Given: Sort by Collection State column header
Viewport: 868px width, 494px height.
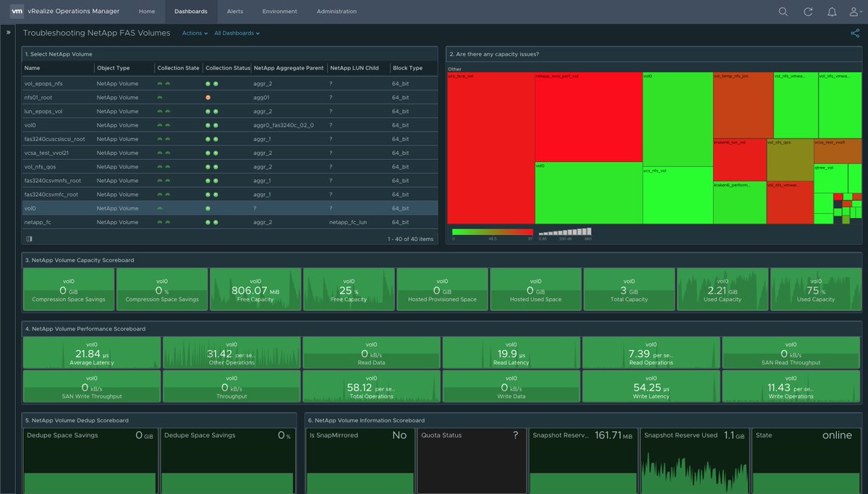Looking at the screenshot, I should pyautogui.click(x=178, y=68).
